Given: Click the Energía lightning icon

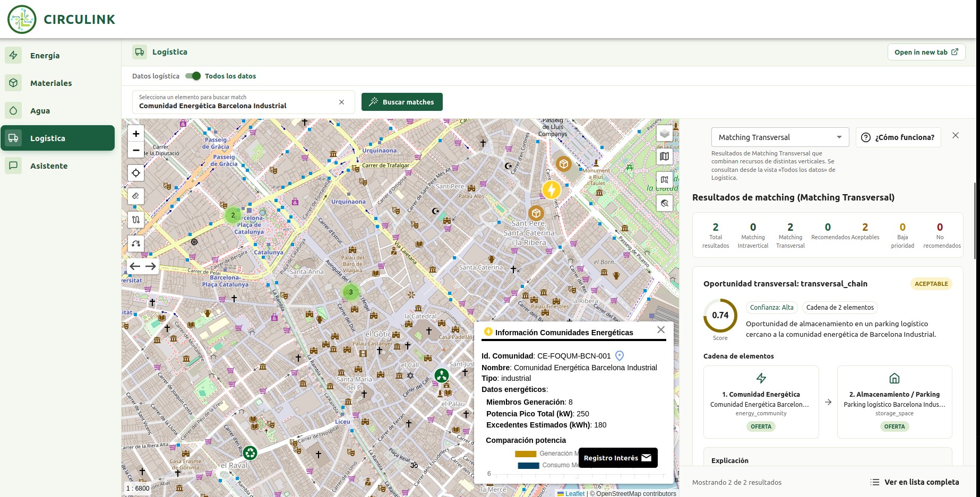Looking at the screenshot, I should pos(13,55).
